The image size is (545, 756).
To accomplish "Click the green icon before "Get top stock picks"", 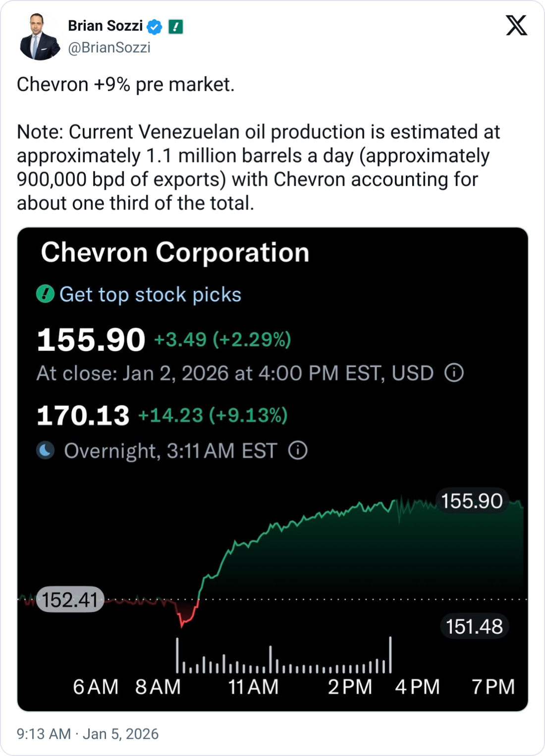I will tap(46, 294).
